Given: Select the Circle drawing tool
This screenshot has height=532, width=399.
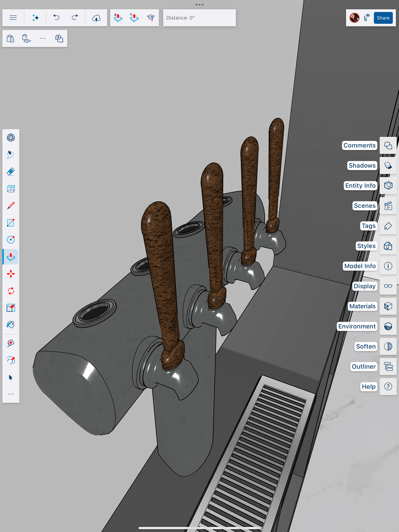Looking at the screenshot, I should click(11, 240).
